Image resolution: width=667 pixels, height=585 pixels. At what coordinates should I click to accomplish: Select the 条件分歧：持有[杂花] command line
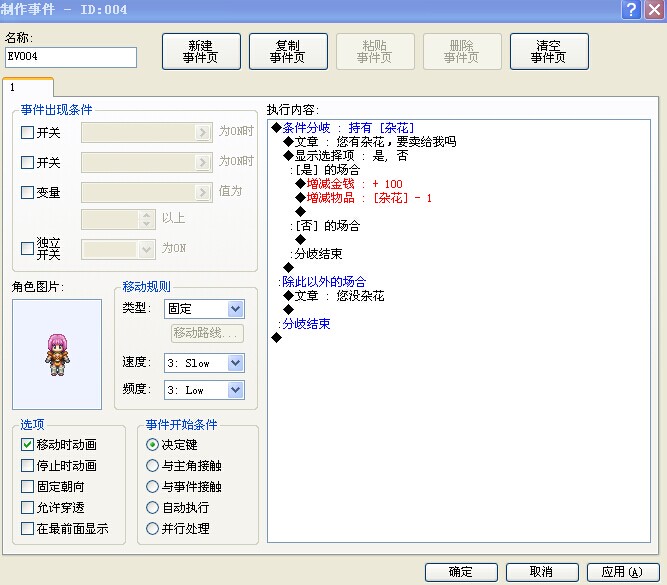tap(343, 128)
